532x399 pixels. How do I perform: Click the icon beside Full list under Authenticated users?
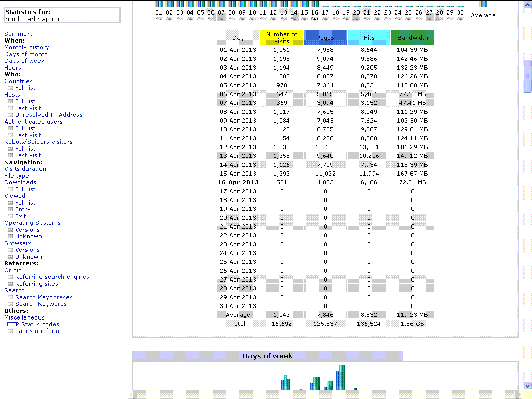(10, 129)
